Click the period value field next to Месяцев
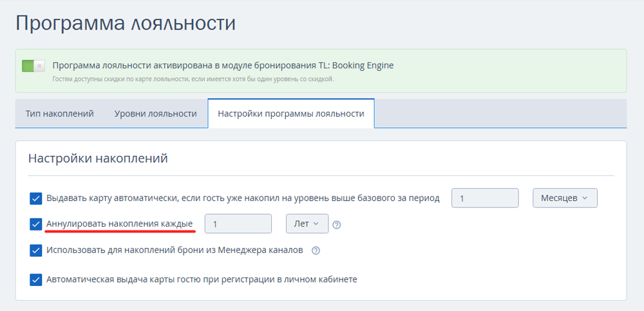 (x=485, y=198)
